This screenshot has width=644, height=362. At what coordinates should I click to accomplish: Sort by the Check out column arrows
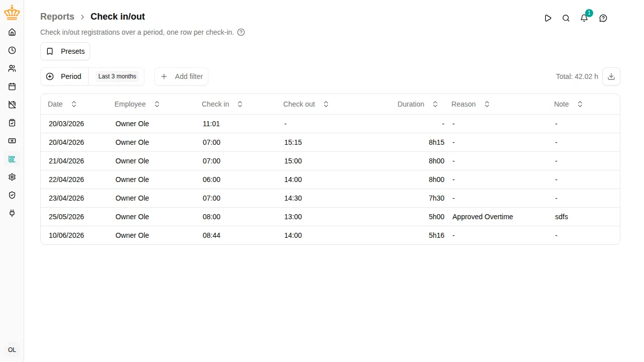326,104
